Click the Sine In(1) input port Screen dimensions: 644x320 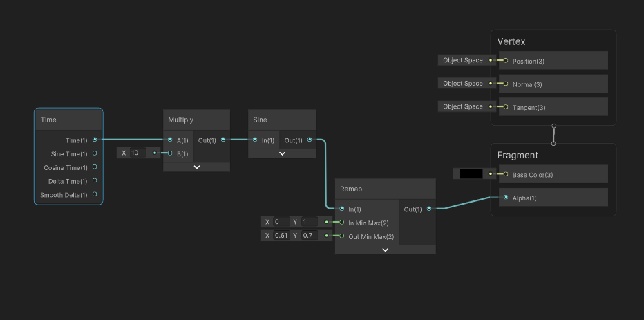(255, 140)
